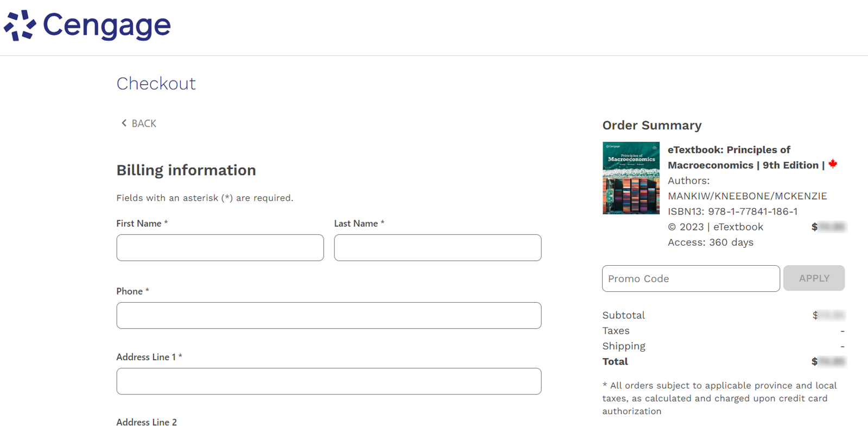Viewport: 868px width, 426px height.
Task: Click the Access: 360 days text
Action: point(711,242)
